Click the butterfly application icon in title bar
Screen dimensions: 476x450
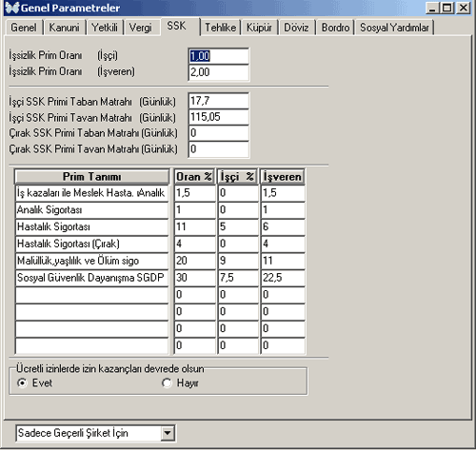tap(12, 8)
